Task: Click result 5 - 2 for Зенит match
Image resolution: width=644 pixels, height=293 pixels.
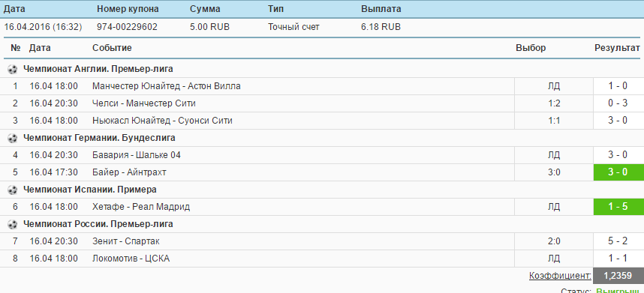Action: [618, 241]
